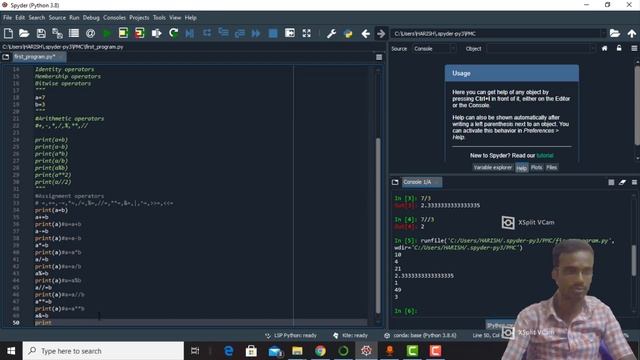Click the Save all files icon
The width and height of the screenshot is (640, 360).
coord(57,33)
